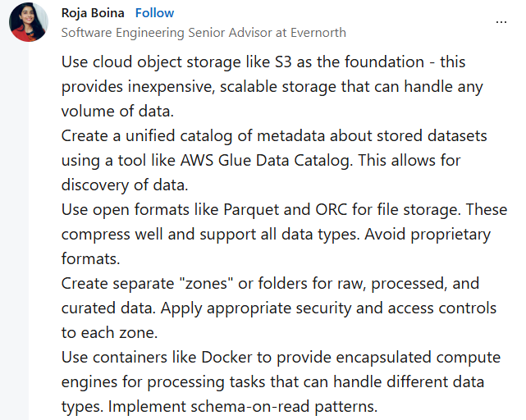The width and height of the screenshot is (526, 420).
Task: Follow Roja Boina
Action: pos(154,13)
